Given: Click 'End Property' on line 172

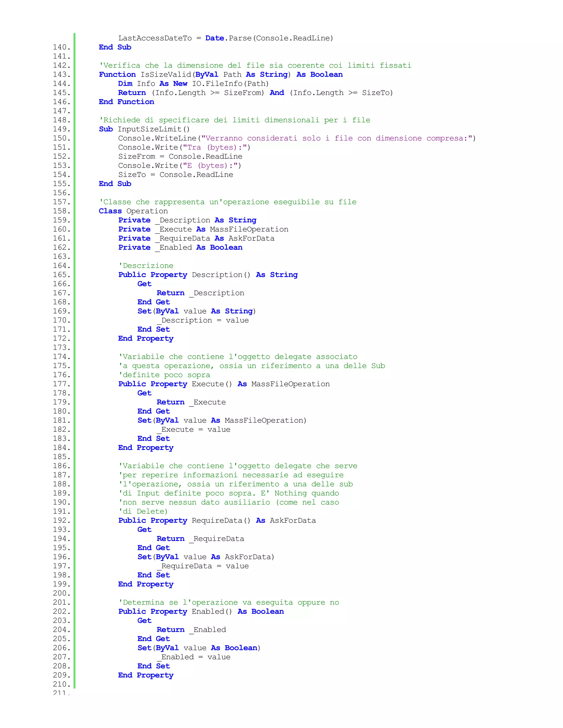Looking at the screenshot, I should coord(146,338).
